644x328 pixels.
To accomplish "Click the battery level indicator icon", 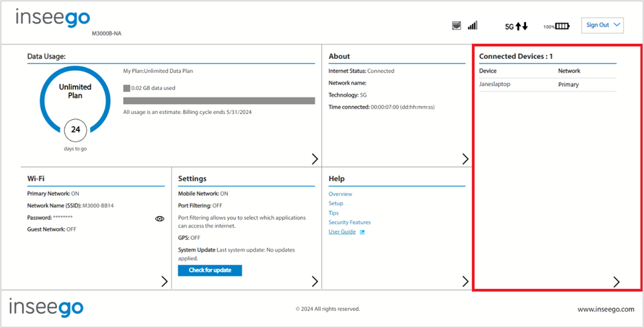I will [557, 27].
